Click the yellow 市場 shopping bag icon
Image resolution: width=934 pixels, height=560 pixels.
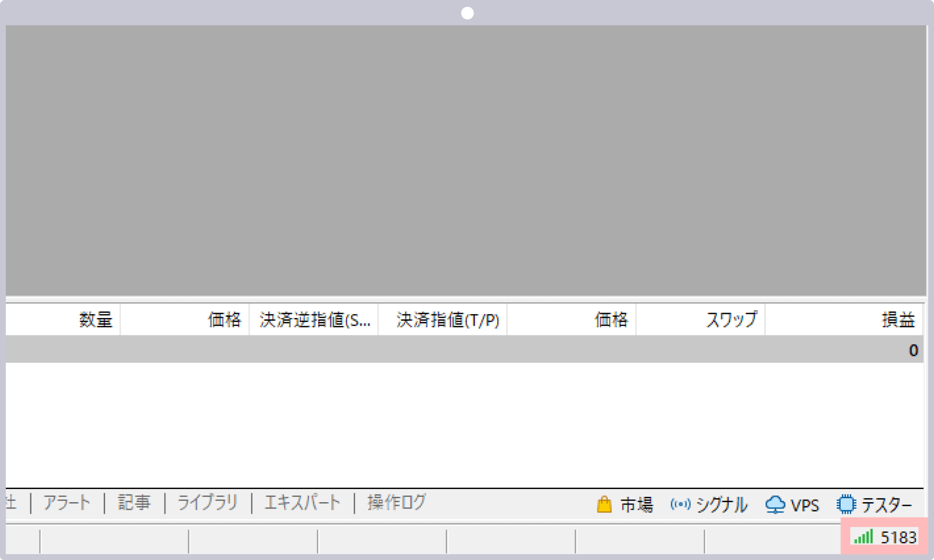tap(605, 505)
